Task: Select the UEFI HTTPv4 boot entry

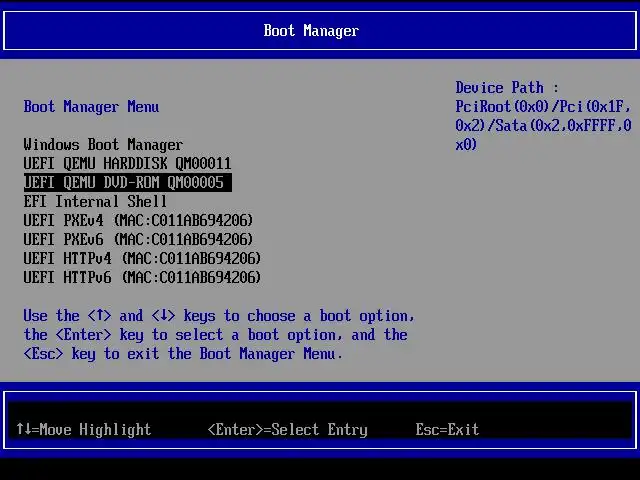Action: 142,259
